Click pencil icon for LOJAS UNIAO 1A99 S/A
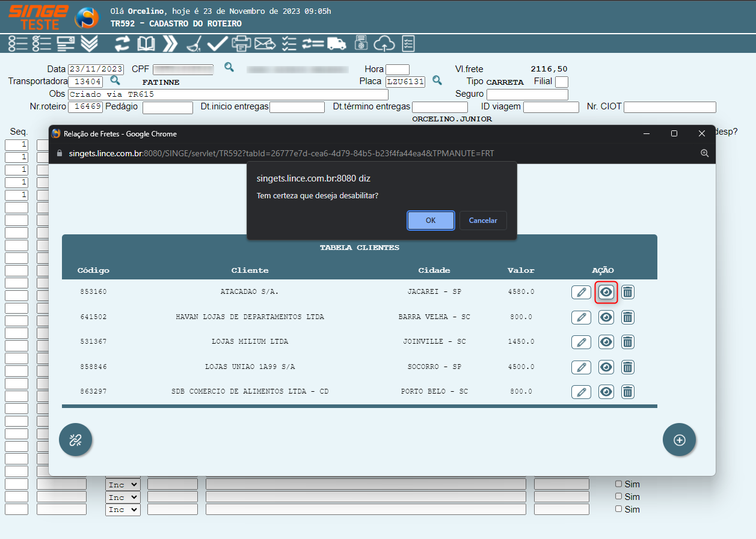The height and width of the screenshot is (539, 756). 581,367
